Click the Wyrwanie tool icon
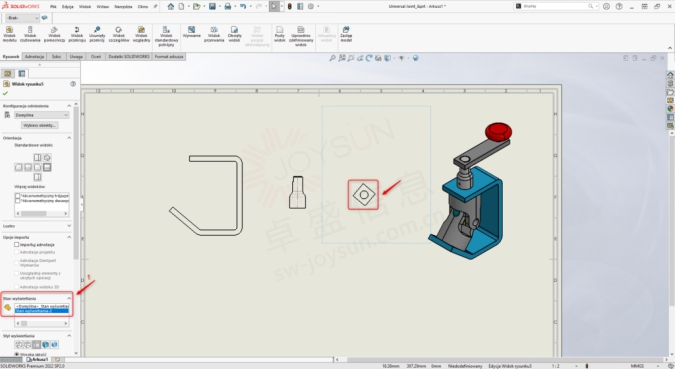This screenshot has height=369, width=675. click(x=192, y=32)
